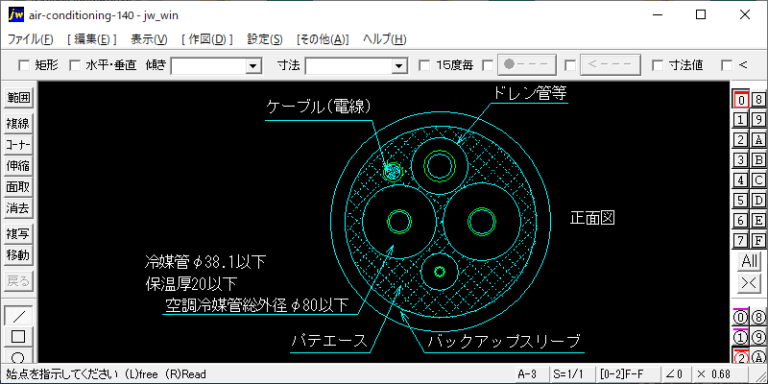Select the line drawing tool icon
This screenshot has width=768, height=384.
pos(19,316)
